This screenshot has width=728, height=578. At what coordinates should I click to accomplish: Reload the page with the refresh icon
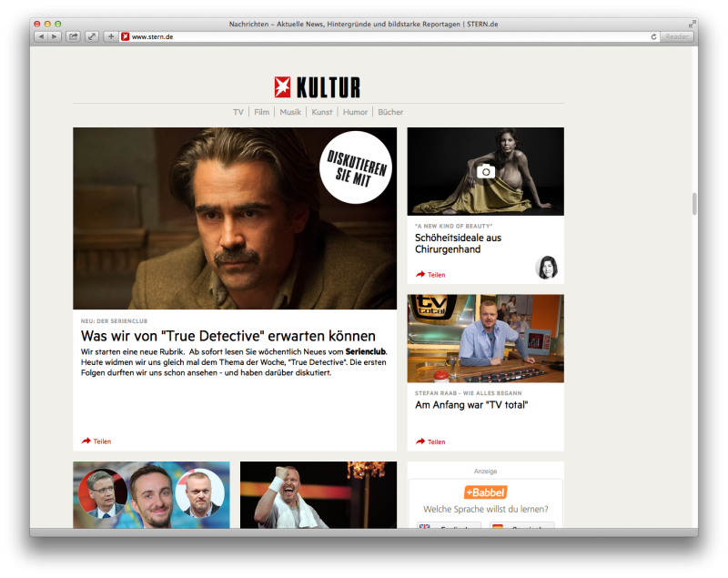tap(653, 36)
